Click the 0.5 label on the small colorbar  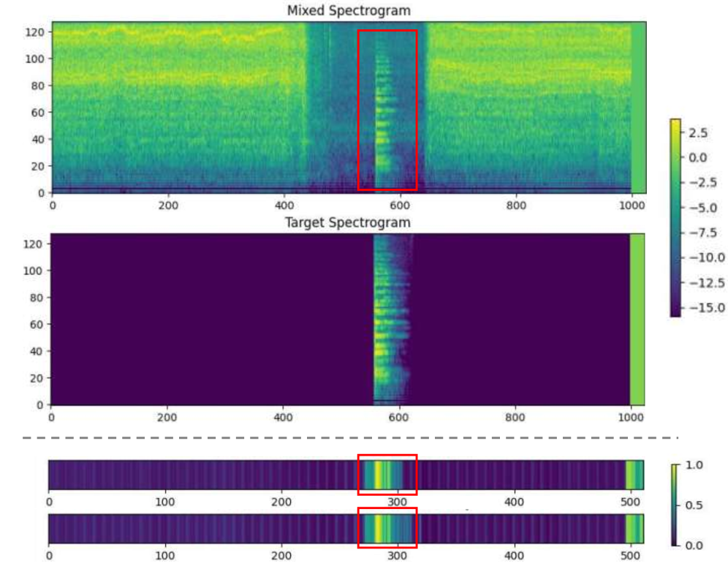tap(694, 505)
